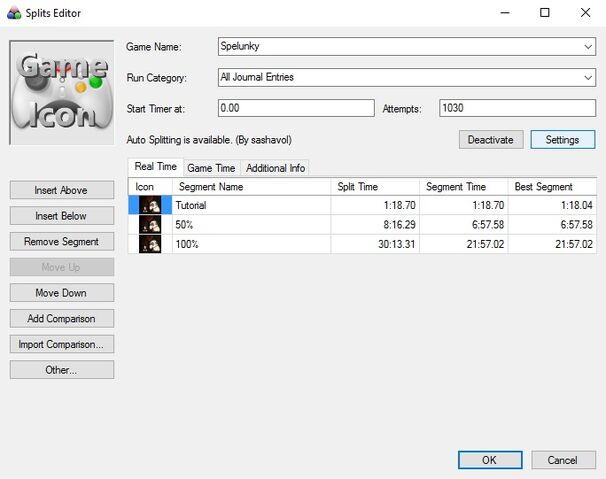Viewport: 606px width, 479px height.
Task: Click the Game Icon image placeholder
Action: point(62,93)
